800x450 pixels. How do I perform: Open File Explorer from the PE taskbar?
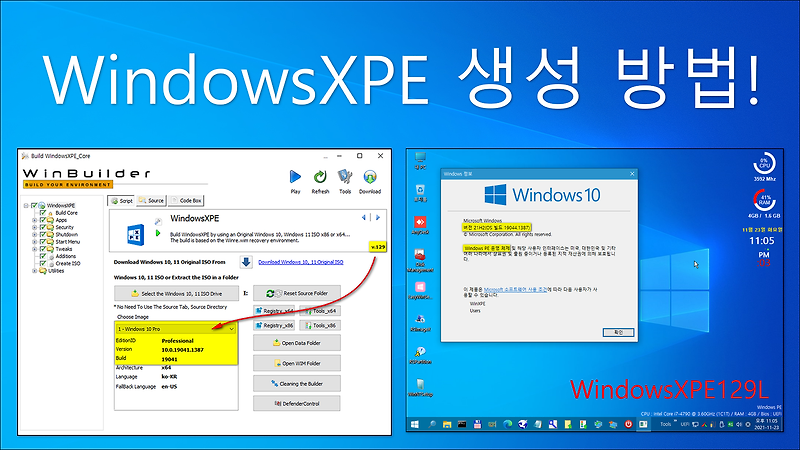tap(447, 424)
